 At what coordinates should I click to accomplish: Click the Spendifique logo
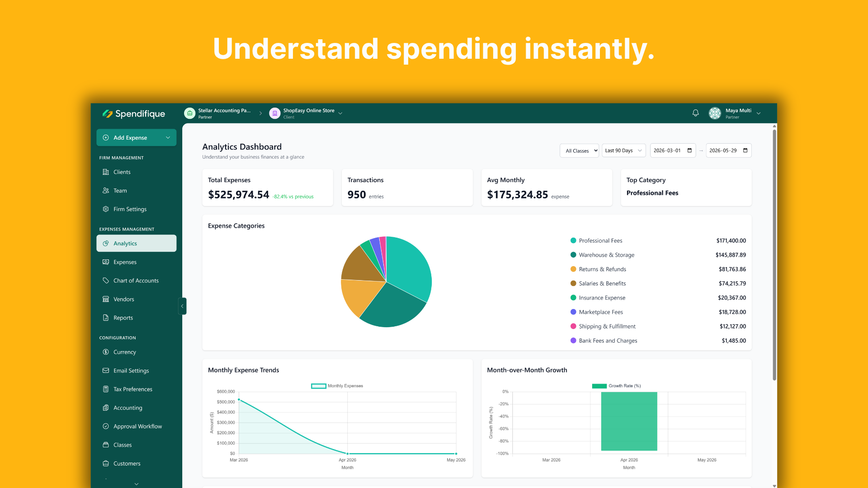(x=134, y=114)
